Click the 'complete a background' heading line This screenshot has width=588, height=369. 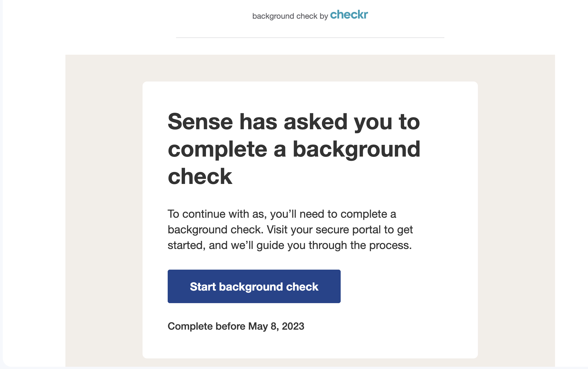(x=294, y=150)
